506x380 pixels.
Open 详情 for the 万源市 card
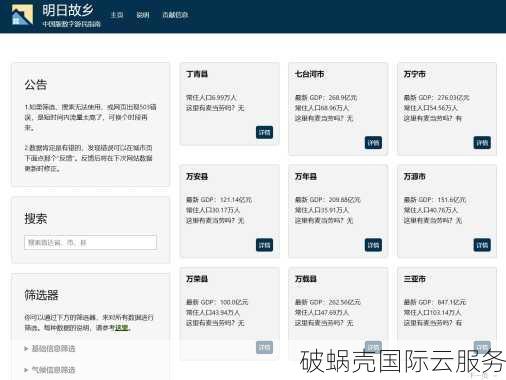coord(482,245)
